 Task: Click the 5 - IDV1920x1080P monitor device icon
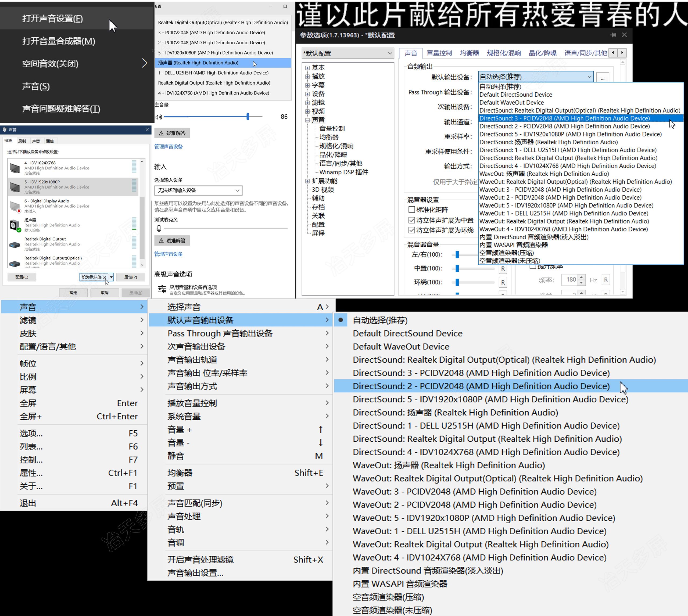click(x=15, y=187)
